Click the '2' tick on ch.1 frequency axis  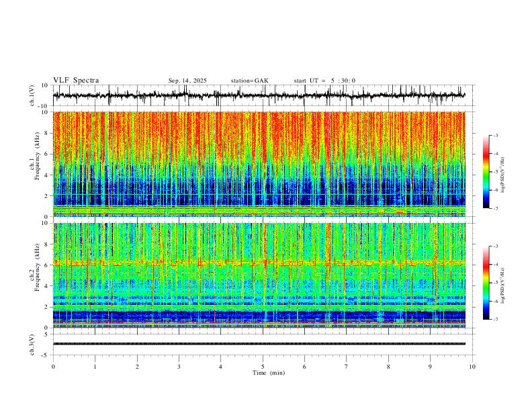point(48,195)
